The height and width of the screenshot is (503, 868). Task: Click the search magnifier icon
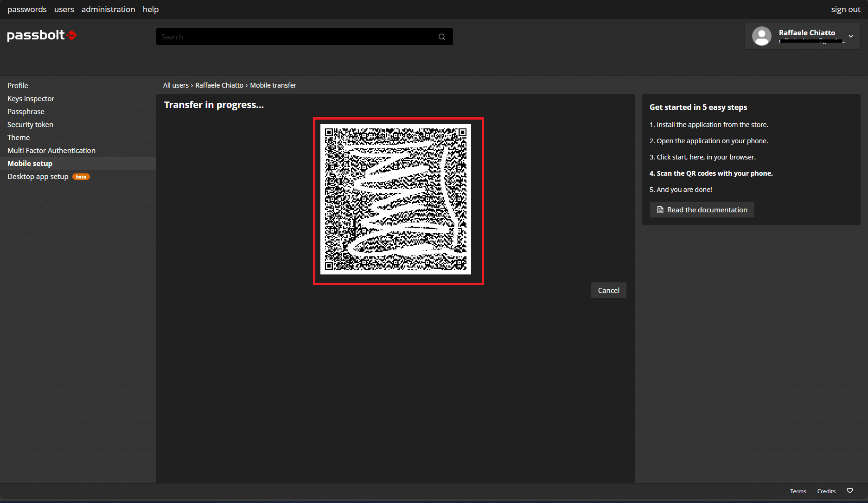coord(442,37)
